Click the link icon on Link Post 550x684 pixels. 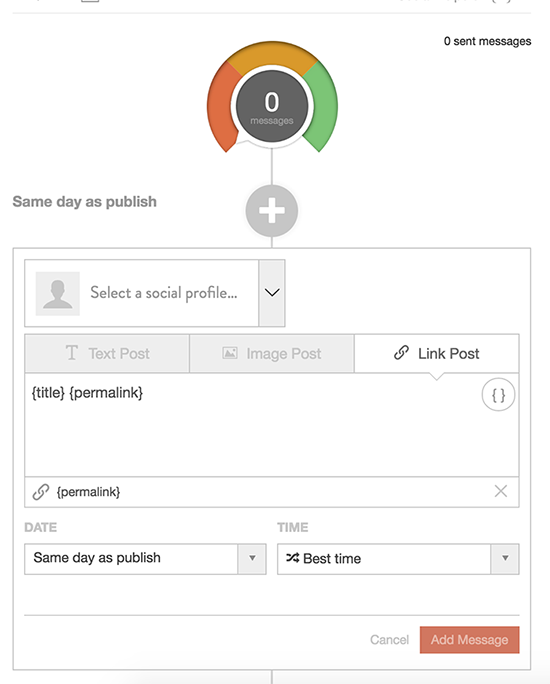coord(401,353)
